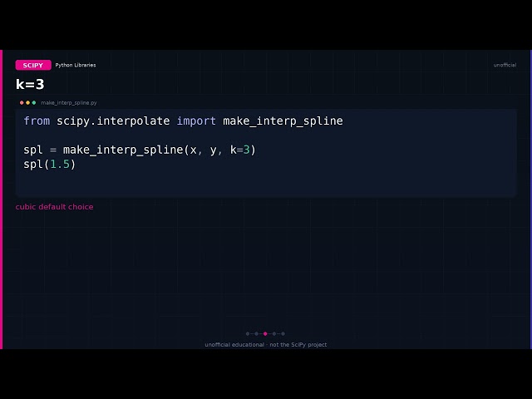Click the 'unofficial' label in the top right
The width and height of the screenshot is (532, 399).
click(x=505, y=65)
